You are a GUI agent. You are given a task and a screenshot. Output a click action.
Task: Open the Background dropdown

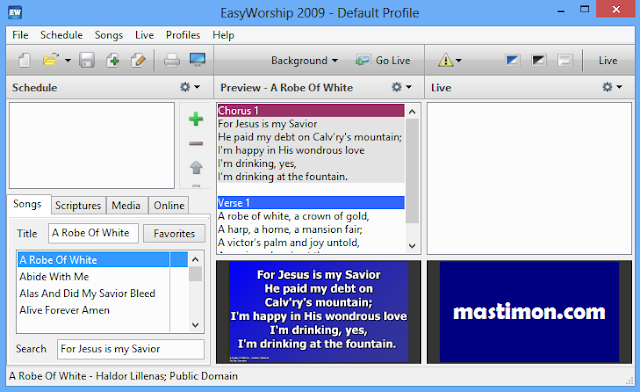click(x=304, y=60)
